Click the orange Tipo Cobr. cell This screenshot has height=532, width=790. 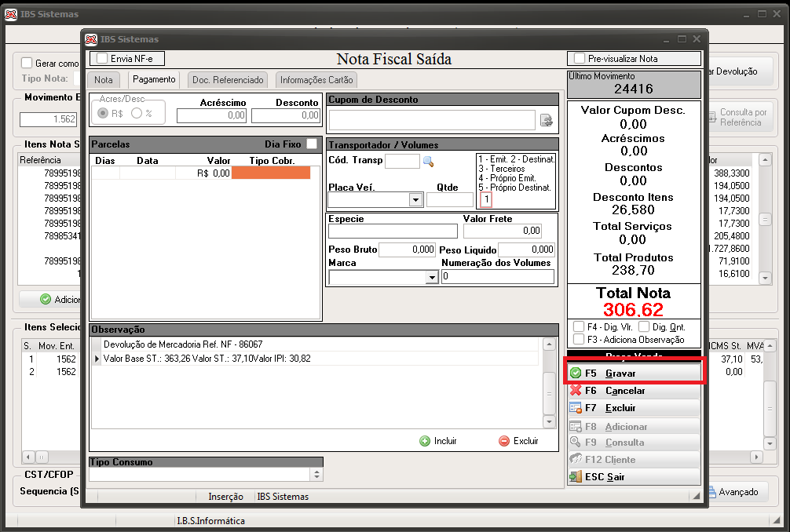point(271,173)
